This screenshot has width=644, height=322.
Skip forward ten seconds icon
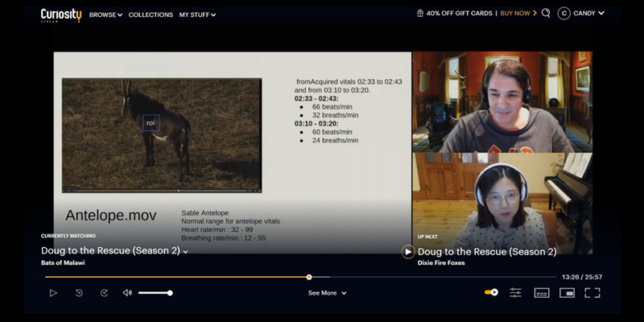point(105,293)
